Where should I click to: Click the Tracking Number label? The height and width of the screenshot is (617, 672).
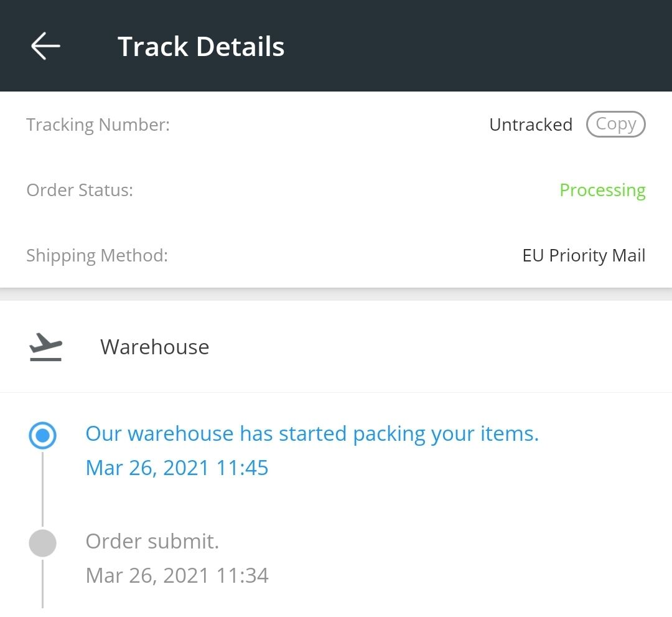(x=98, y=125)
